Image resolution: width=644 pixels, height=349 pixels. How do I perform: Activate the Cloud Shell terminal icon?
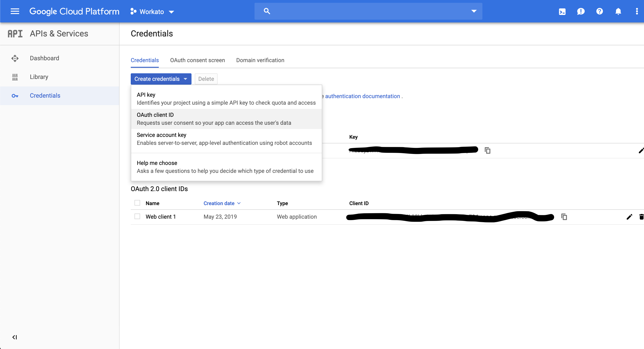pyautogui.click(x=562, y=11)
